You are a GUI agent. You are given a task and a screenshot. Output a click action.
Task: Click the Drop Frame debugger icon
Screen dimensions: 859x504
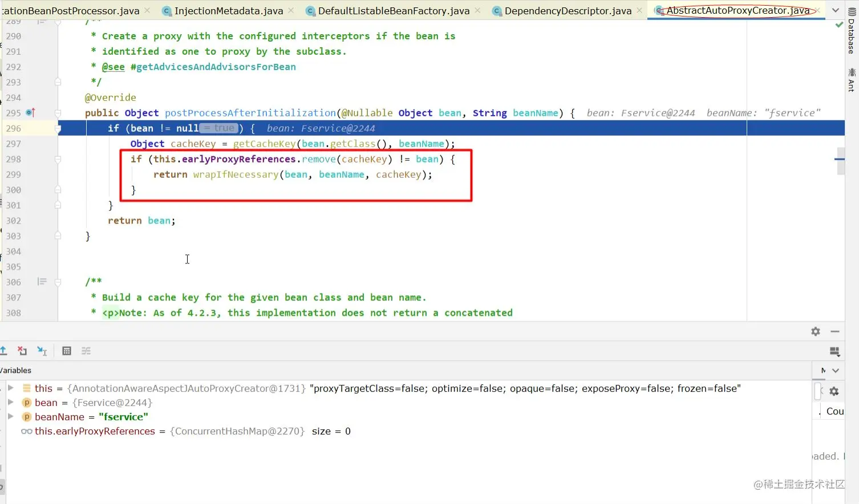(x=22, y=351)
